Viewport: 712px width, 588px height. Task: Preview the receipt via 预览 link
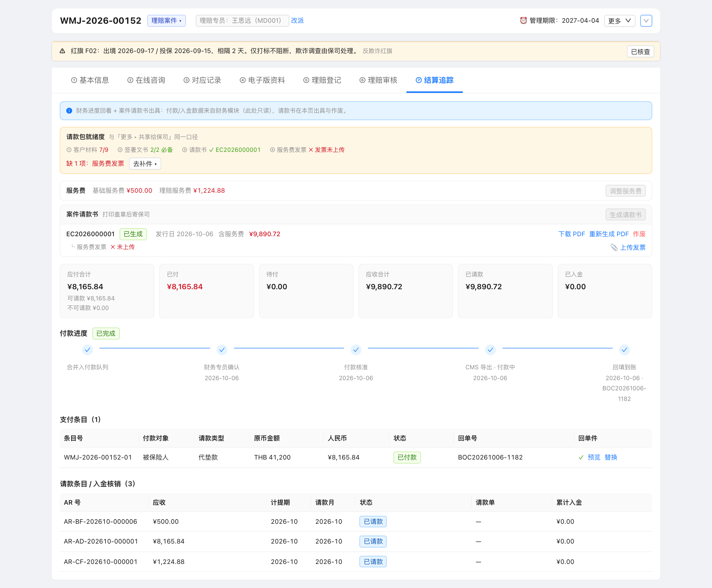[x=594, y=458]
